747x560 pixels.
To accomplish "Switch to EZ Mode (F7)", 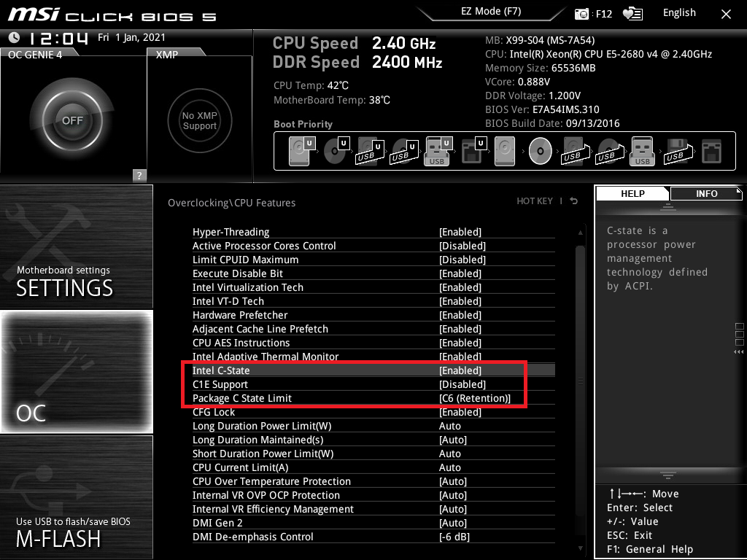I will (491, 12).
